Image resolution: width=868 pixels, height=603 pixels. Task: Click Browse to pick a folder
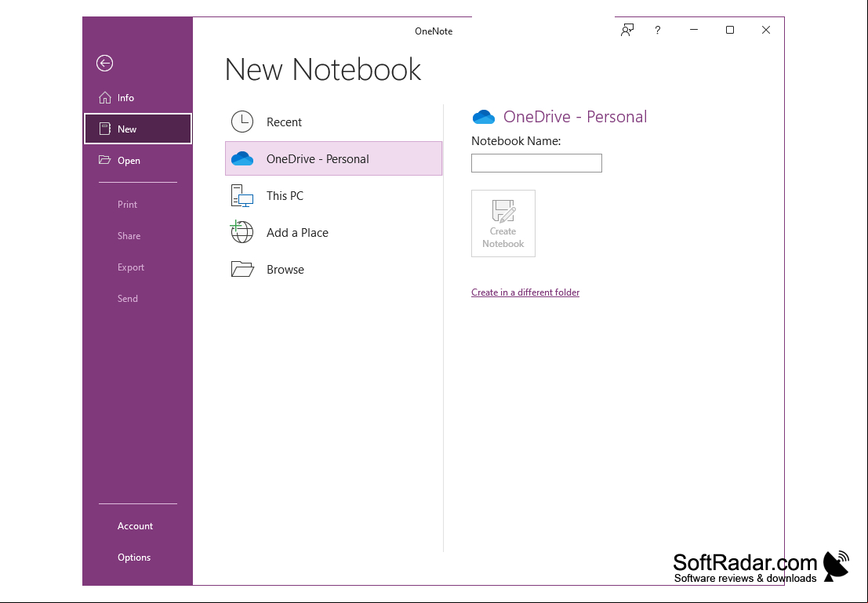(x=334, y=269)
